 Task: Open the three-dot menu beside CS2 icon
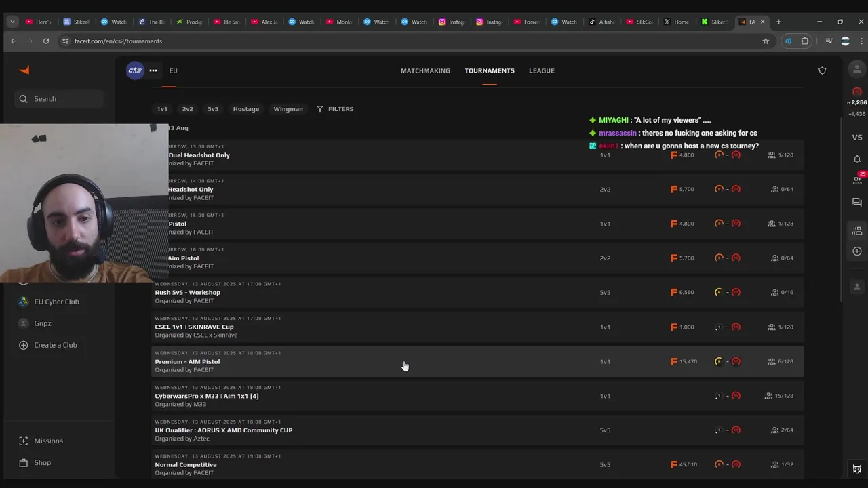153,70
